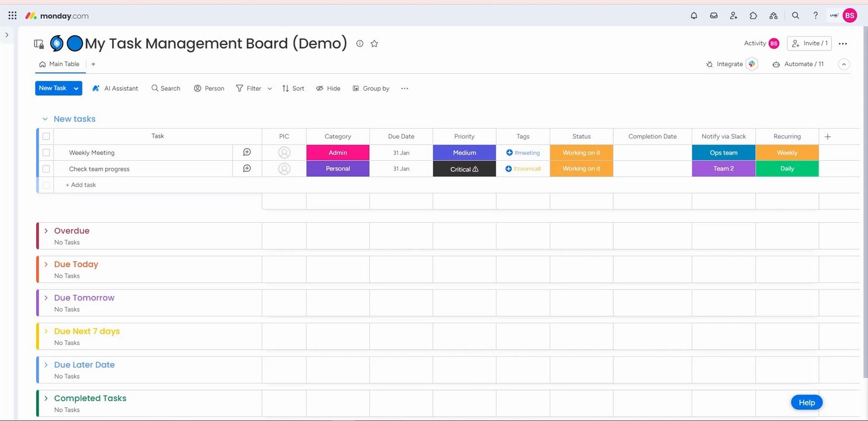Open the apps marketplace puzzle icon
868x421 pixels.
pyautogui.click(x=754, y=16)
